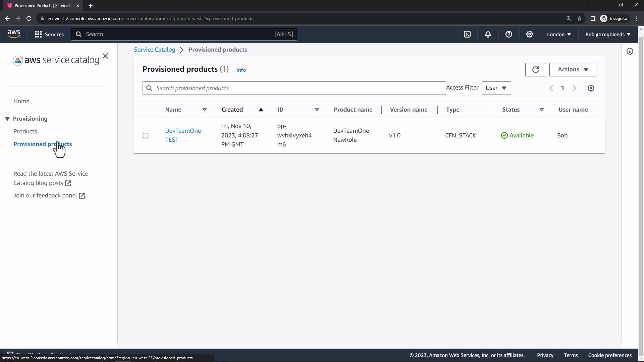Go to Products in the sidebar

tap(25, 131)
